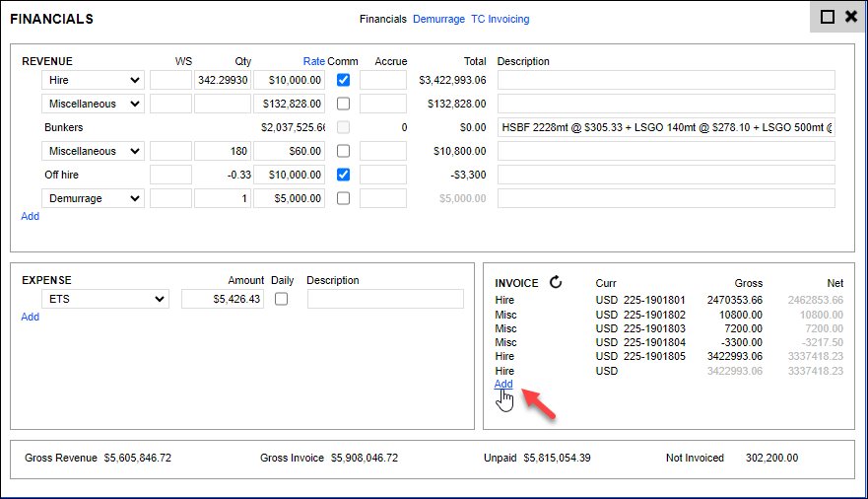Screen dimensions: 868x499
Task: Uncheck Comm checkbox for Hire row
Action: pos(343,80)
